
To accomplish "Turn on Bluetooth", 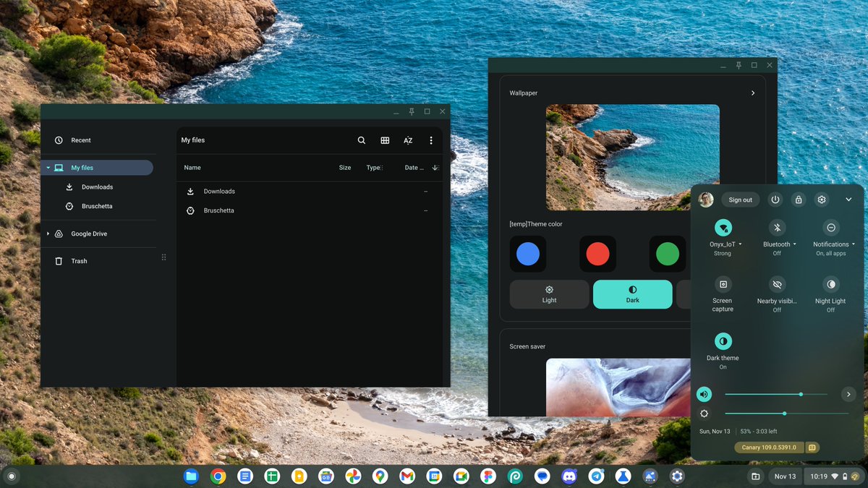I will [777, 228].
